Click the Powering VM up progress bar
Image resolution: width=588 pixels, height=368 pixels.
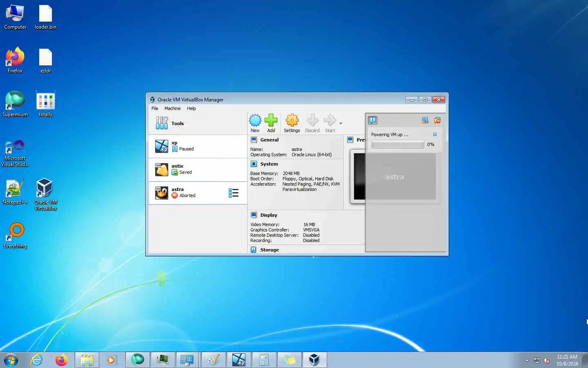pyautogui.click(x=398, y=144)
